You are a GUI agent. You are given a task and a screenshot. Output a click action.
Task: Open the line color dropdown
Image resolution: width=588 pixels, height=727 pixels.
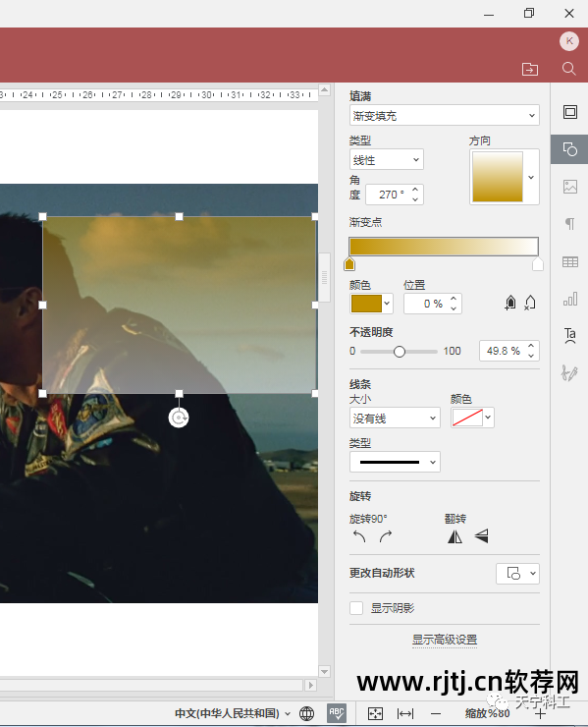(488, 418)
